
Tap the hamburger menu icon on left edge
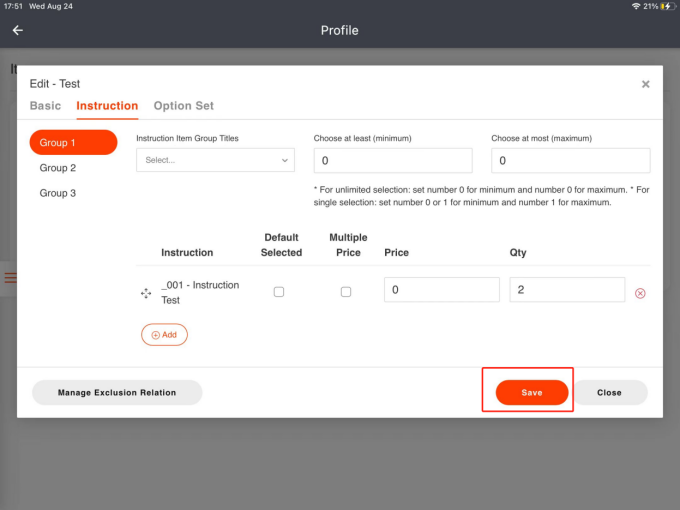[11, 277]
